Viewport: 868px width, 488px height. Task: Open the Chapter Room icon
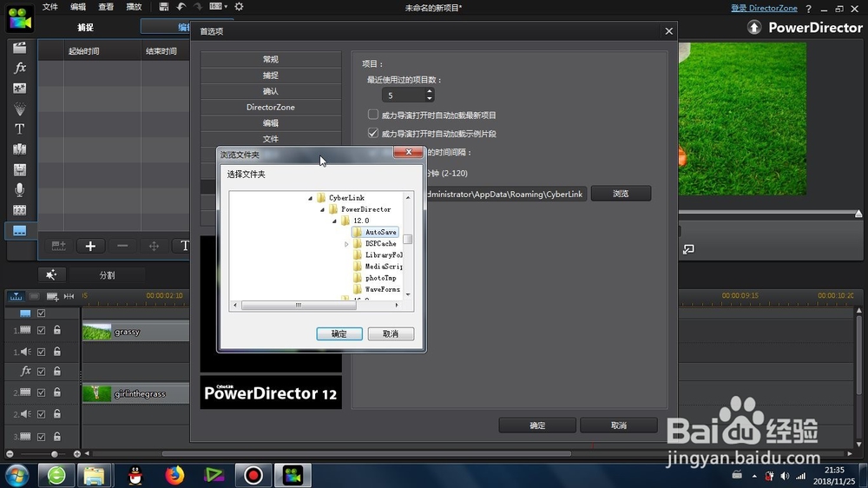[19, 210]
